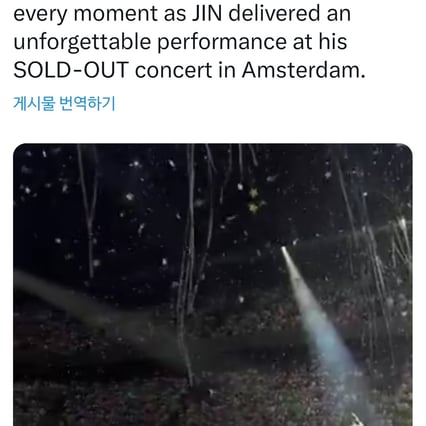Open the concert video thumbnail
The image size is (426, 426).
(x=213, y=285)
